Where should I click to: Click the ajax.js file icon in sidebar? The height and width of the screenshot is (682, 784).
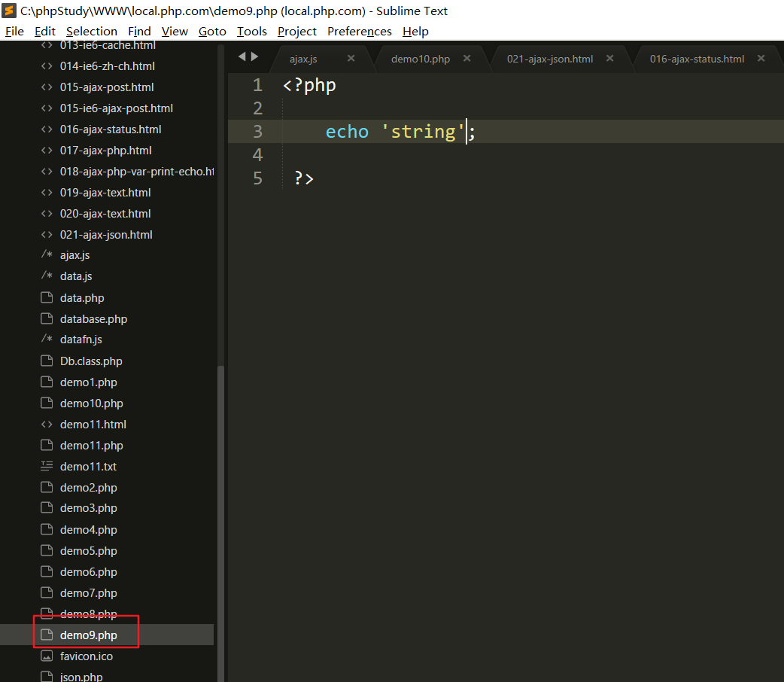[47, 256]
